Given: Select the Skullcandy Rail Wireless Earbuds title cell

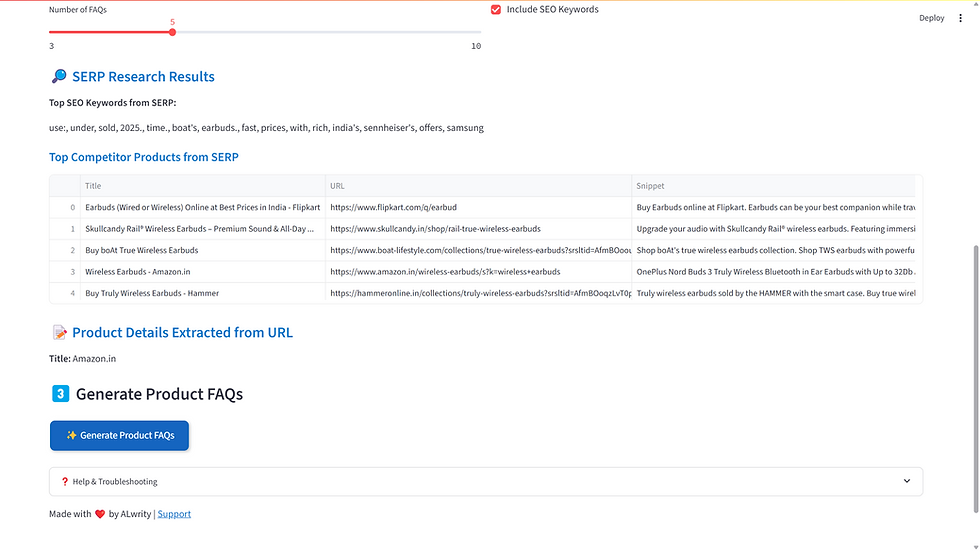Looking at the screenshot, I should click(202, 229).
